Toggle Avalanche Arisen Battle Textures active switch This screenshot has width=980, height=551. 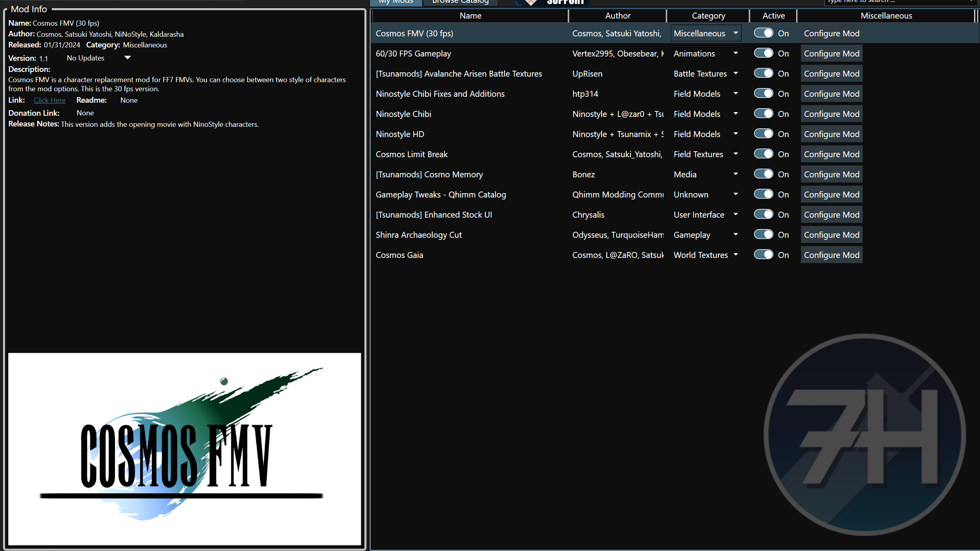(763, 73)
